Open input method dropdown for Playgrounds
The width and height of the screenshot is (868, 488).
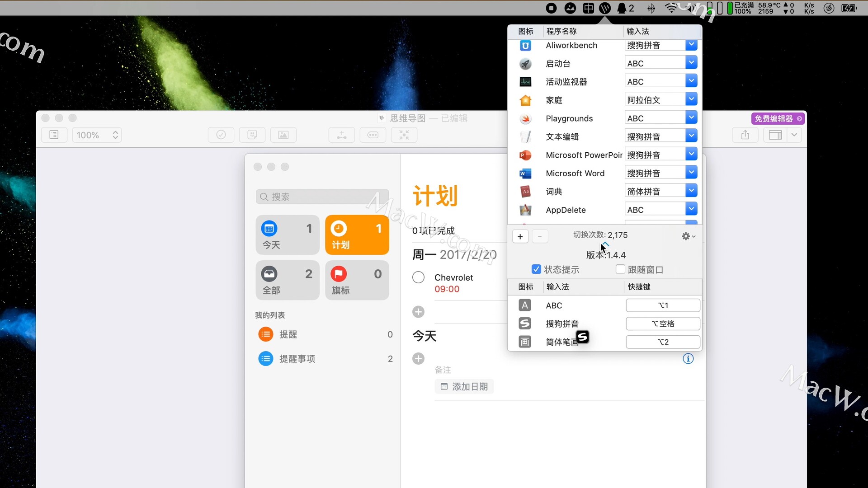click(x=691, y=117)
